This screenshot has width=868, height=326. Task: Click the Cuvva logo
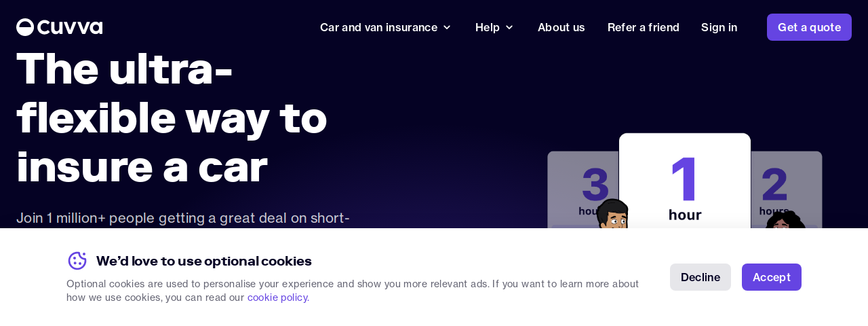tap(60, 27)
